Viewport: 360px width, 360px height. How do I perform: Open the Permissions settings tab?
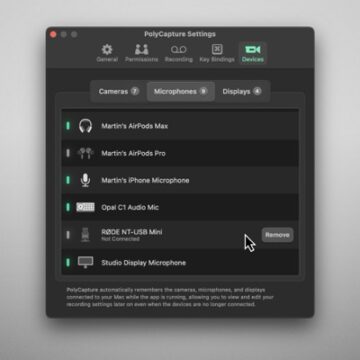142,53
